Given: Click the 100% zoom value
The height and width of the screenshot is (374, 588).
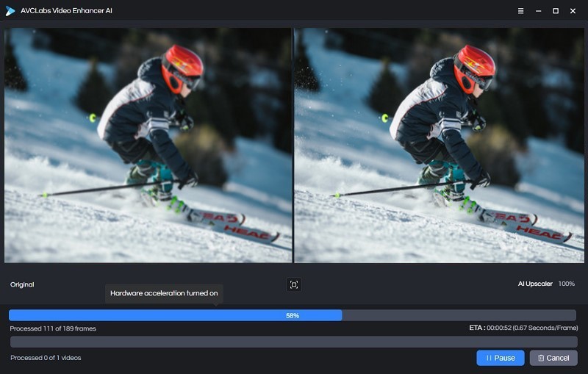Looking at the screenshot, I should click(x=566, y=284).
